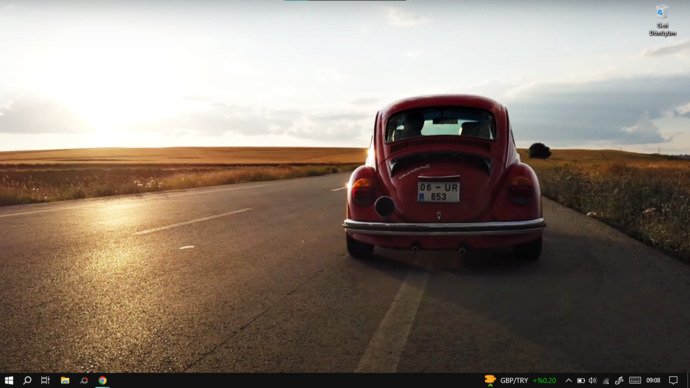Open the circular red-gray app taskbar icon
Image resolution: width=690 pixels, height=388 pixels.
(x=84, y=381)
